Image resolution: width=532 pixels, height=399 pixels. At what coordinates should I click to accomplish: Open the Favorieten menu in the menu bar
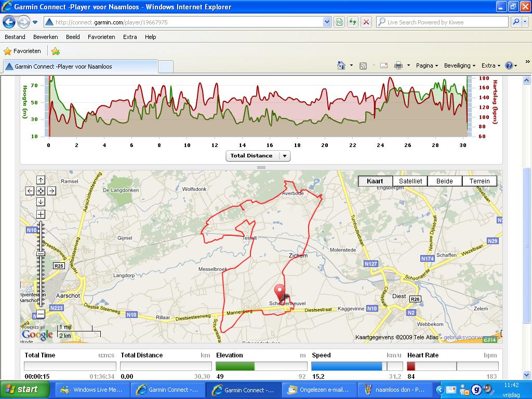pyautogui.click(x=101, y=37)
